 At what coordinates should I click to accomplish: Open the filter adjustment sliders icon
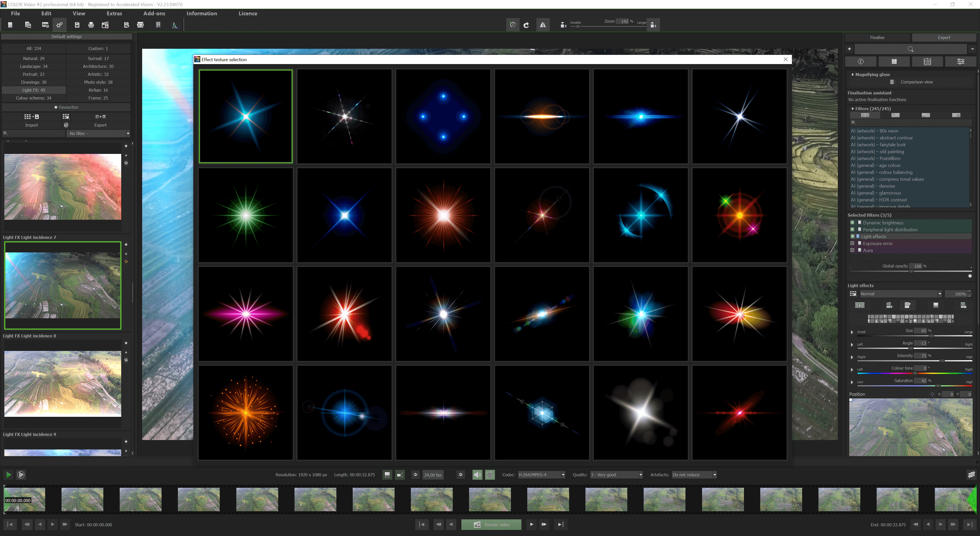coord(961,61)
